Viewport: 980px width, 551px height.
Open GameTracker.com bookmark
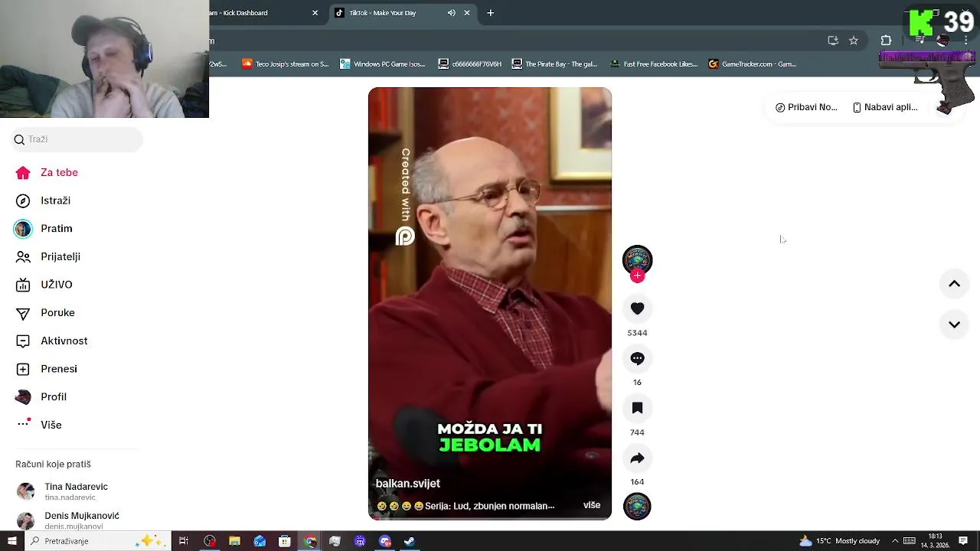pos(753,64)
